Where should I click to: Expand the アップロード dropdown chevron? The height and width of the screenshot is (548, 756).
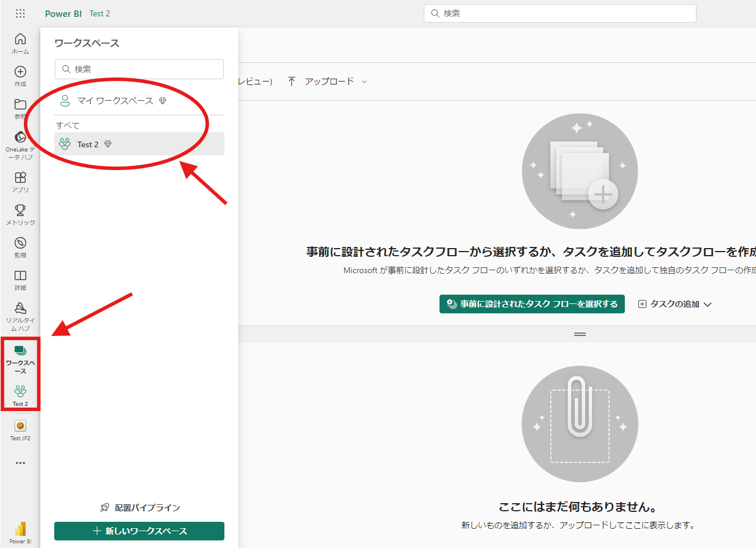point(364,82)
